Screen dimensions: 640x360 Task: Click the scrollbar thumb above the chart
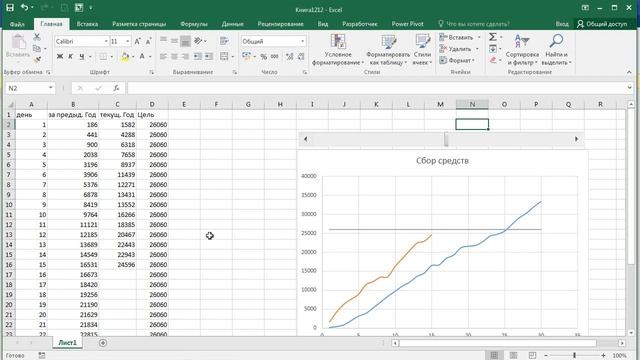[x=446, y=139]
